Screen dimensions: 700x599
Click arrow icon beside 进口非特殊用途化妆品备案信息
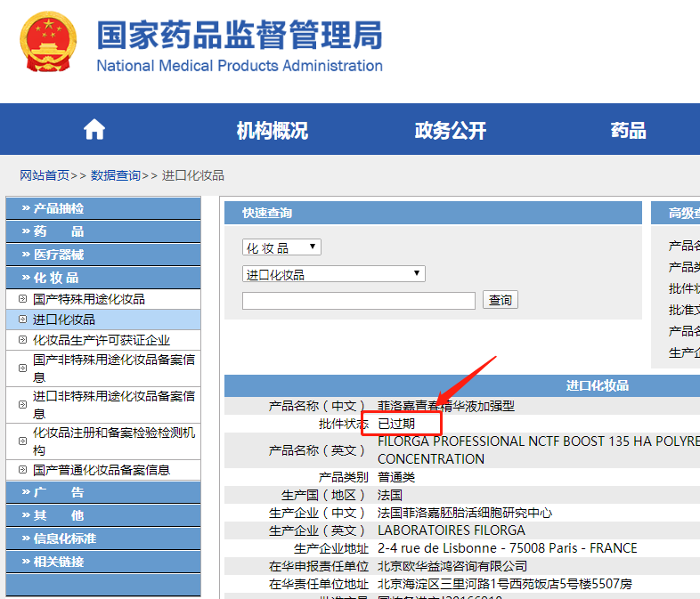tap(22, 405)
